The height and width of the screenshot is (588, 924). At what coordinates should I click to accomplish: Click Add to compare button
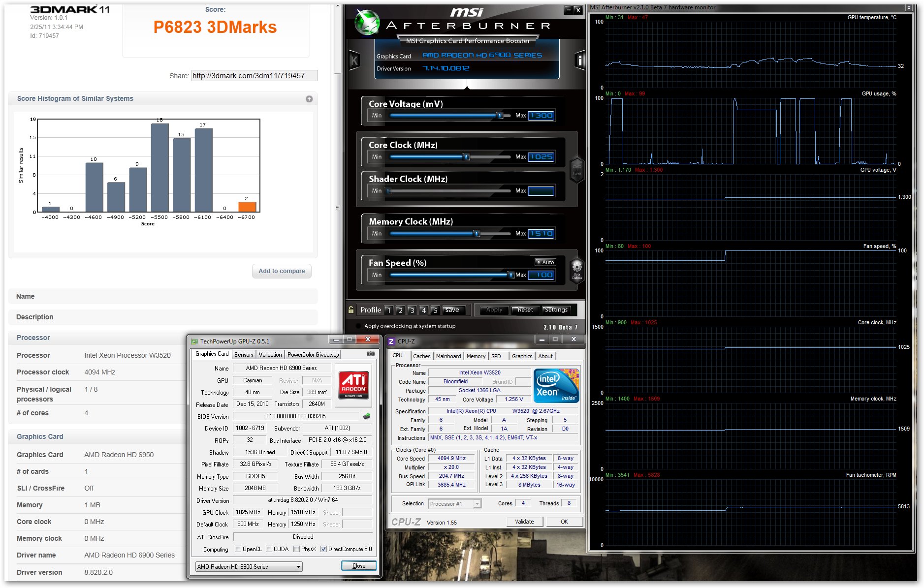click(x=282, y=271)
